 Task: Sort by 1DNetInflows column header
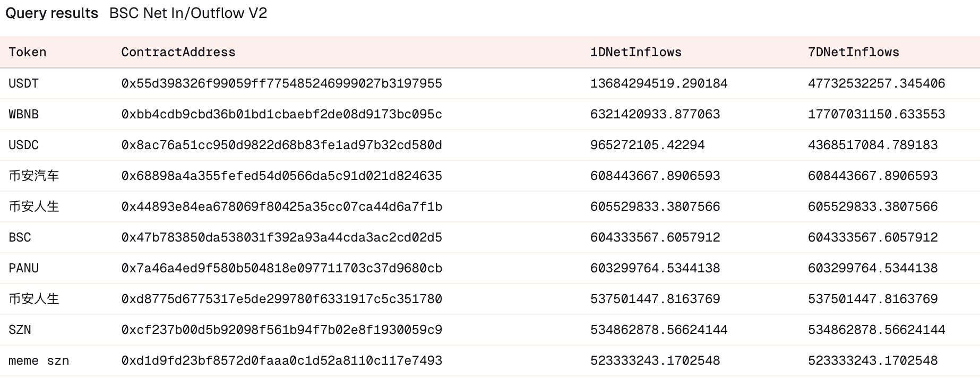tap(636, 52)
